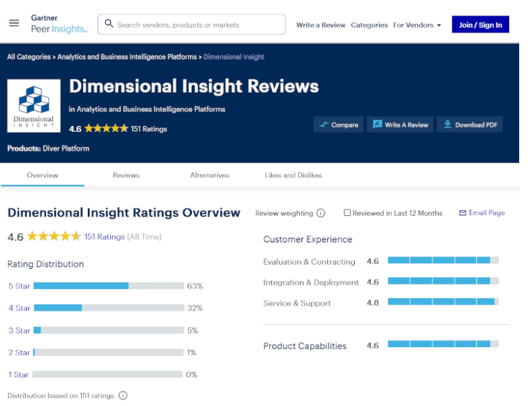Image resolution: width=532 pixels, height=406 pixels.
Task: Click the Integration & Deployment rating bar
Action: pos(443,281)
